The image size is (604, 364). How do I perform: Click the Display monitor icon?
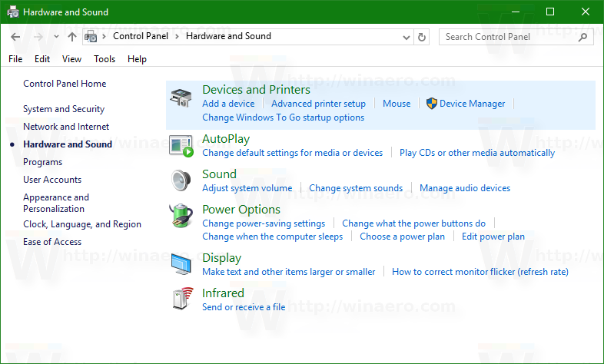181,264
